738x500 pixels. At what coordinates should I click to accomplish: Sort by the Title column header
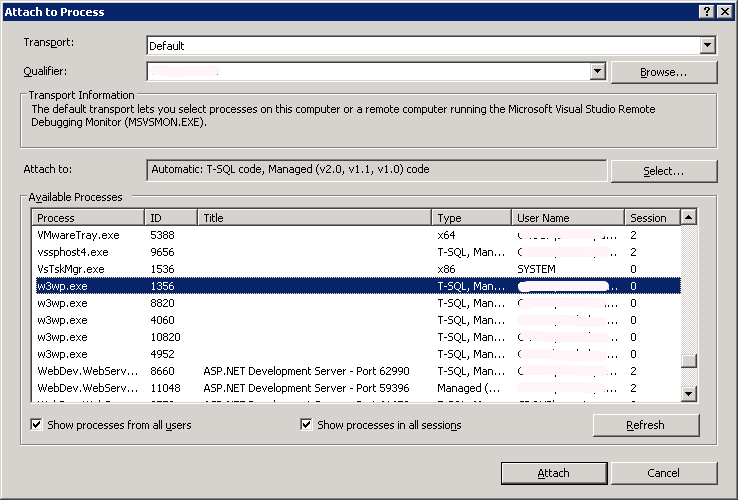coord(314,218)
